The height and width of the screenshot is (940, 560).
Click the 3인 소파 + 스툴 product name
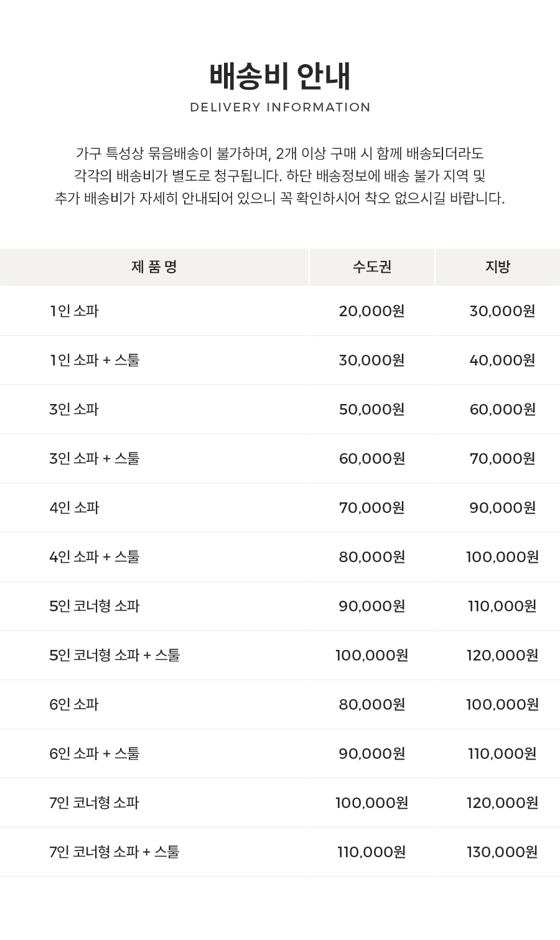tap(95, 458)
